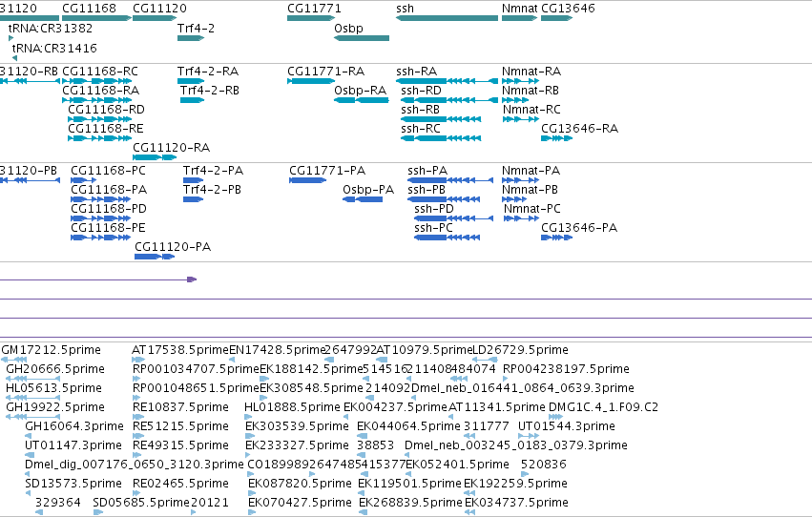
Task: Select the Nmnat gene label
Action: [519, 9]
